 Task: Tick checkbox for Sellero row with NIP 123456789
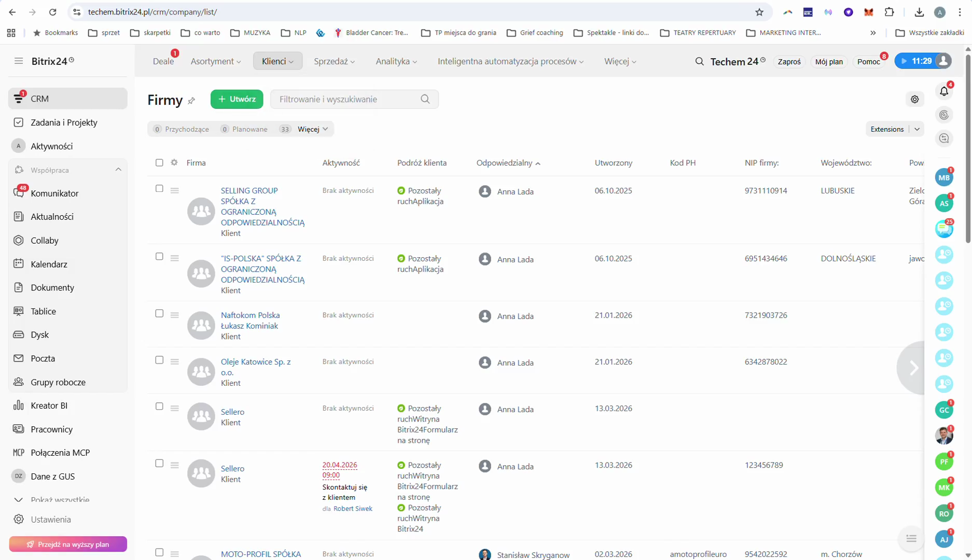pyautogui.click(x=159, y=463)
